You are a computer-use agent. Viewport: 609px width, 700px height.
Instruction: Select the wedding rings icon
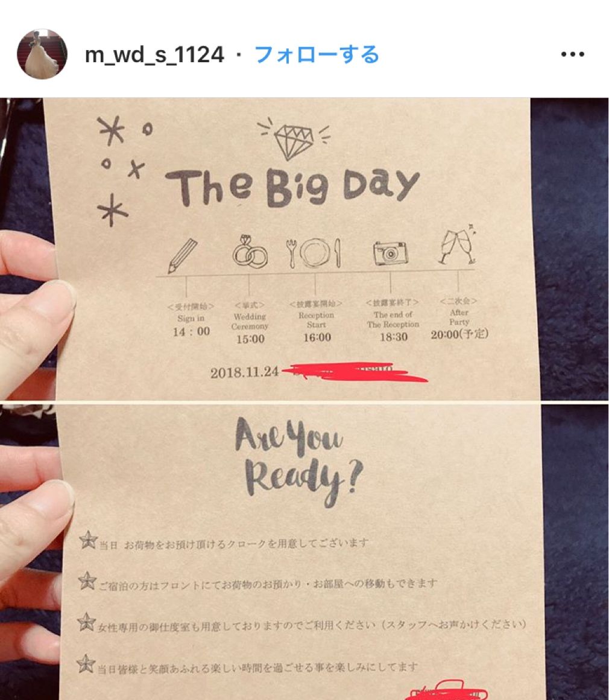pos(250,252)
